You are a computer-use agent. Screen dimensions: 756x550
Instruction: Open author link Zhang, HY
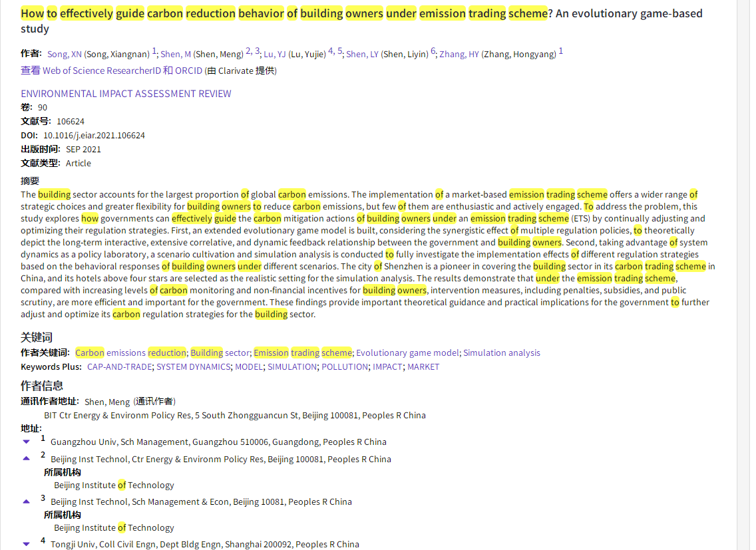459,55
